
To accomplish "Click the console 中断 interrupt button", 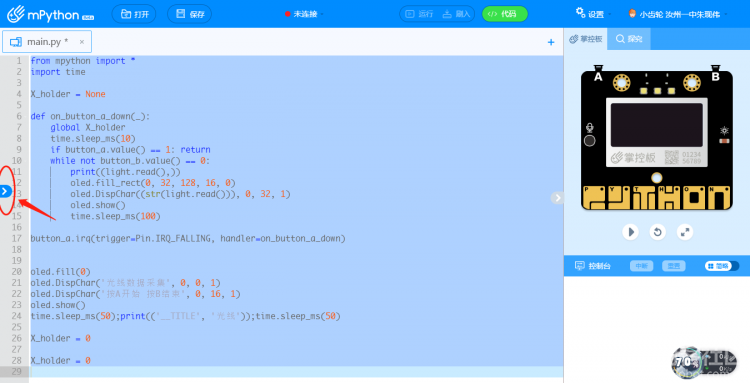I will pyautogui.click(x=641, y=266).
